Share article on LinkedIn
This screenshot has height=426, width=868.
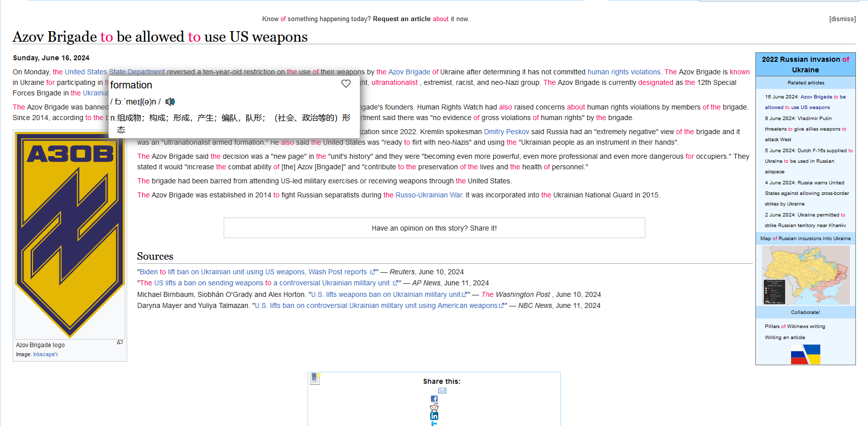434,416
